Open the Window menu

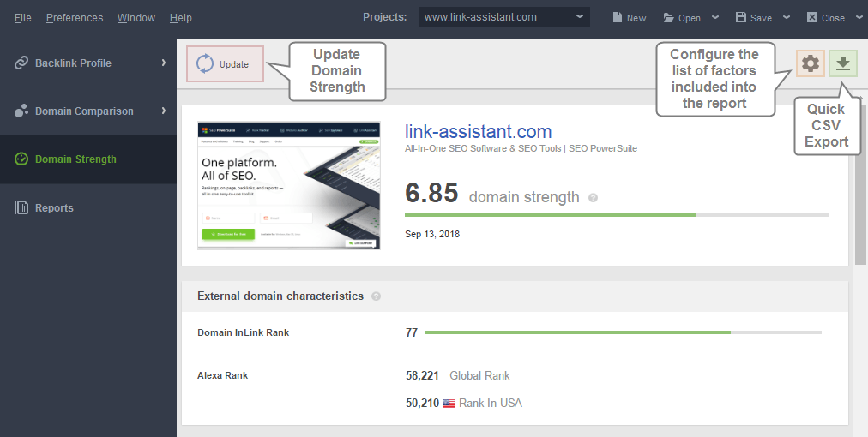(136, 18)
